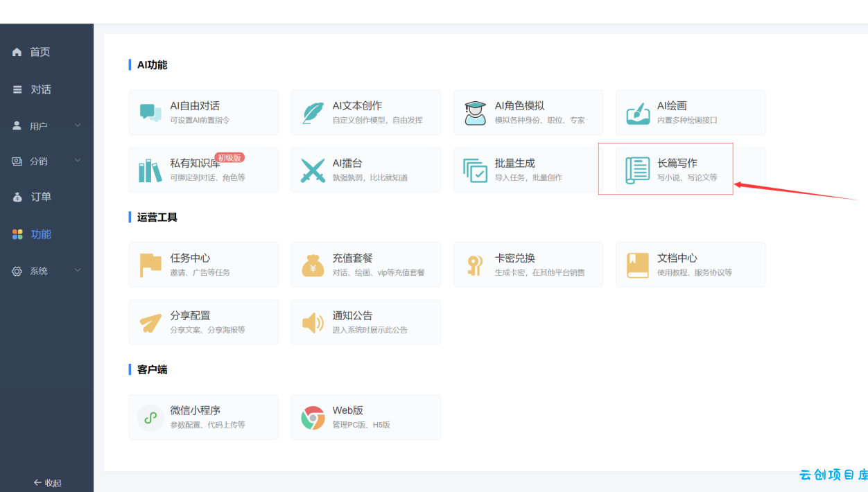
Task: Click the paper plane icon of 分享配置
Action: click(150, 322)
